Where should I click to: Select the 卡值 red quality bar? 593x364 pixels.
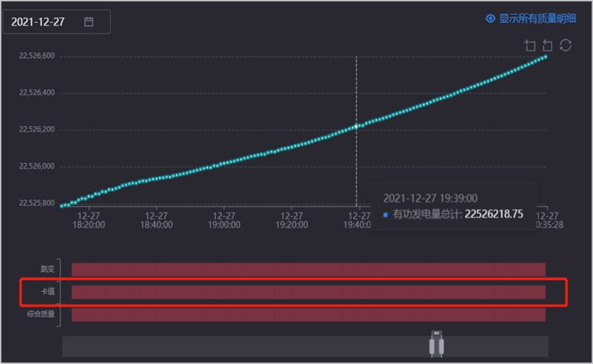308,292
